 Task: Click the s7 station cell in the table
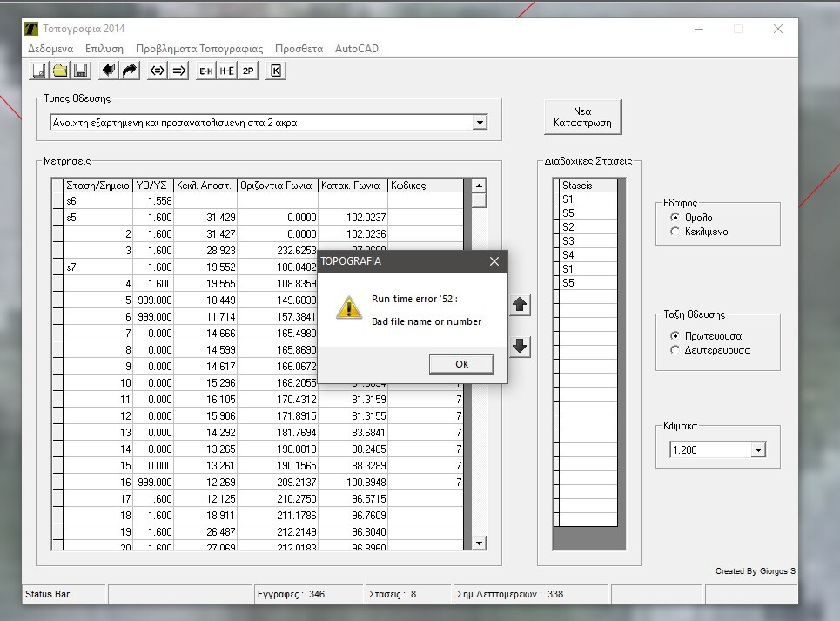pyautogui.click(x=98, y=267)
